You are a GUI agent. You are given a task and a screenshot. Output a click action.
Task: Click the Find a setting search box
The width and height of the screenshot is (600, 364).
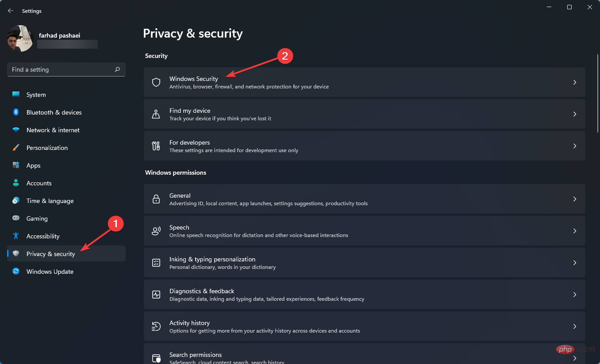[66, 69]
